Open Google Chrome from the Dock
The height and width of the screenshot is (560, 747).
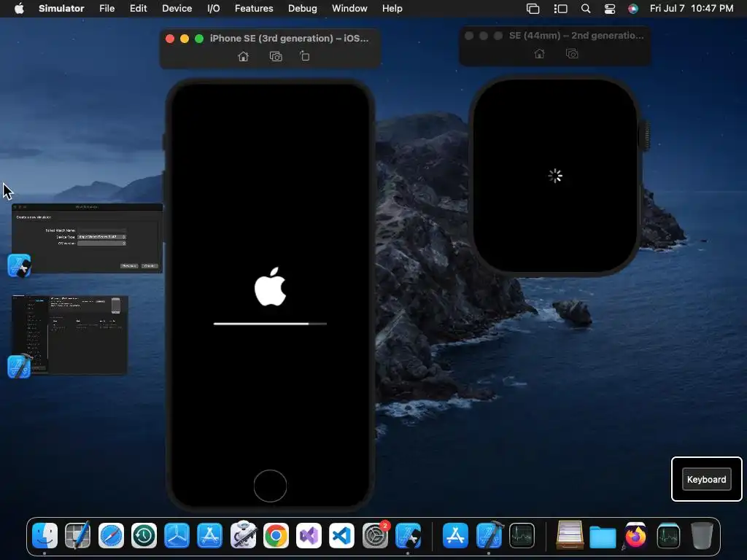pyautogui.click(x=276, y=536)
